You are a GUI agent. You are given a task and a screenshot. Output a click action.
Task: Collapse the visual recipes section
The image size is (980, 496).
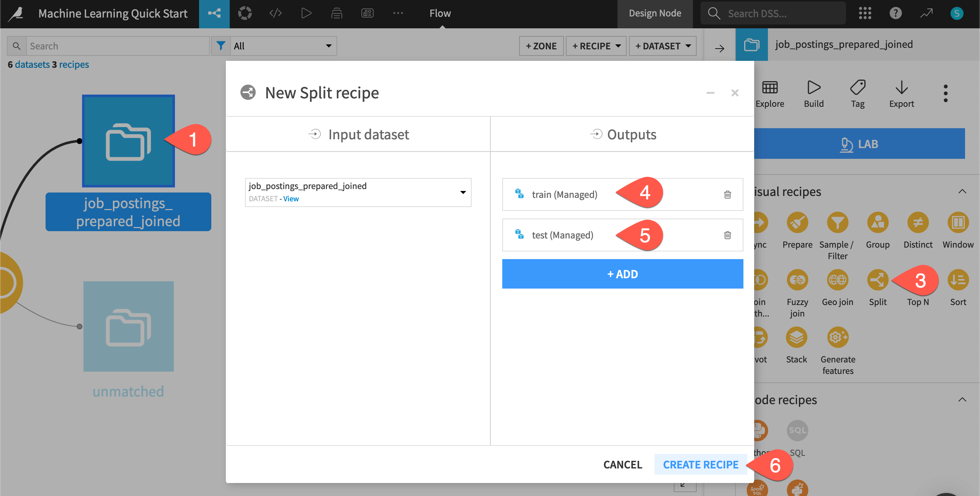(x=963, y=191)
